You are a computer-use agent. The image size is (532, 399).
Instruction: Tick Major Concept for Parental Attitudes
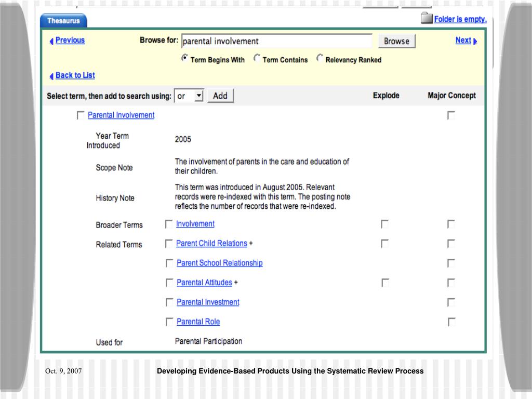(x=451, y=283)
